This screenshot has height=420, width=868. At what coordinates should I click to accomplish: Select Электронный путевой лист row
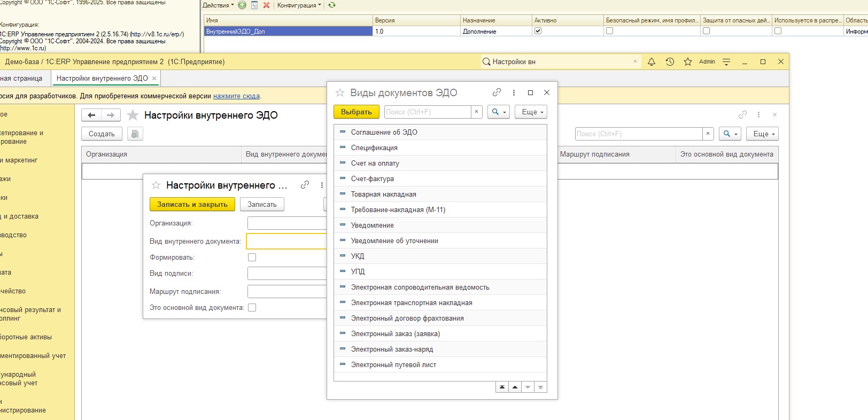[440, 364]
